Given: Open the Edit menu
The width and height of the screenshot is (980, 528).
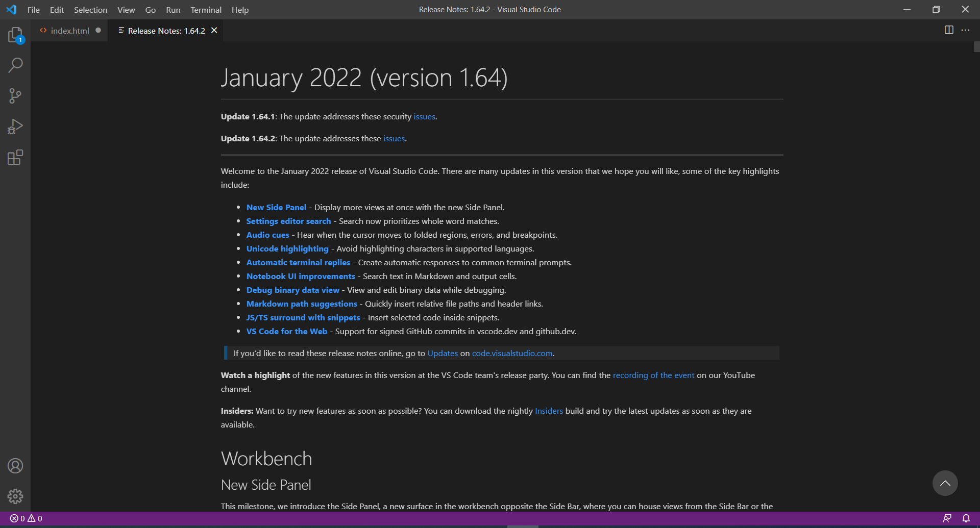Looking at the screenshot, I should [x=57, y=10].
